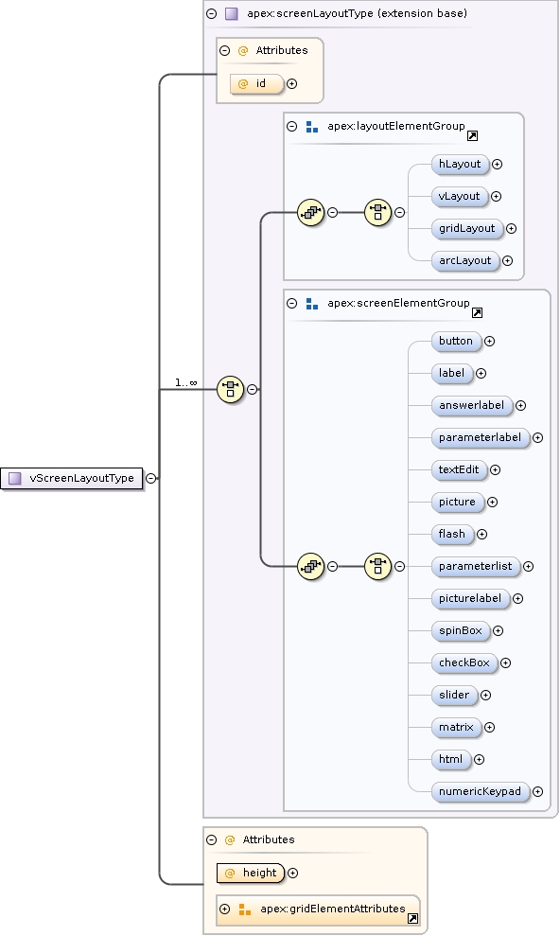Click the group icon in layoutElementGroup

click(x=310, y=213)
